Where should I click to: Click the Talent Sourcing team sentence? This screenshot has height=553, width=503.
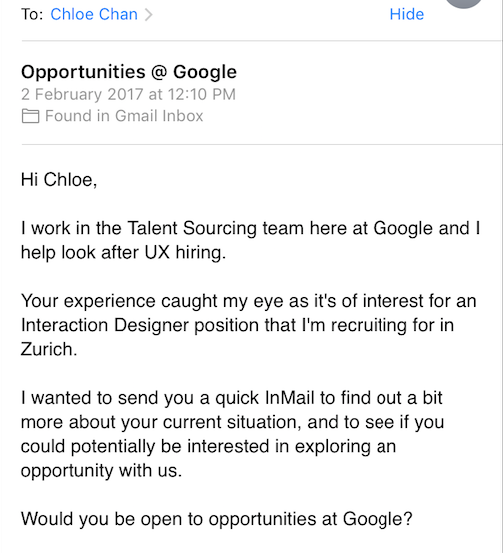click(x=250, y=228)
